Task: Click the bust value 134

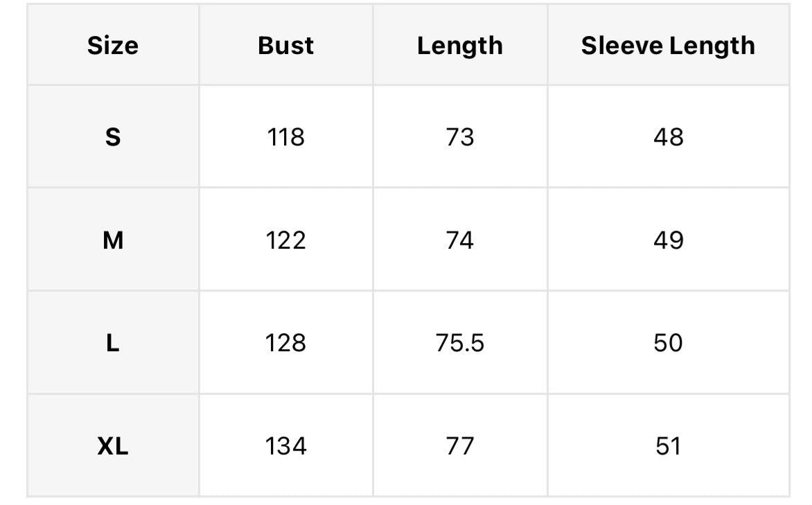Action: 286,446
